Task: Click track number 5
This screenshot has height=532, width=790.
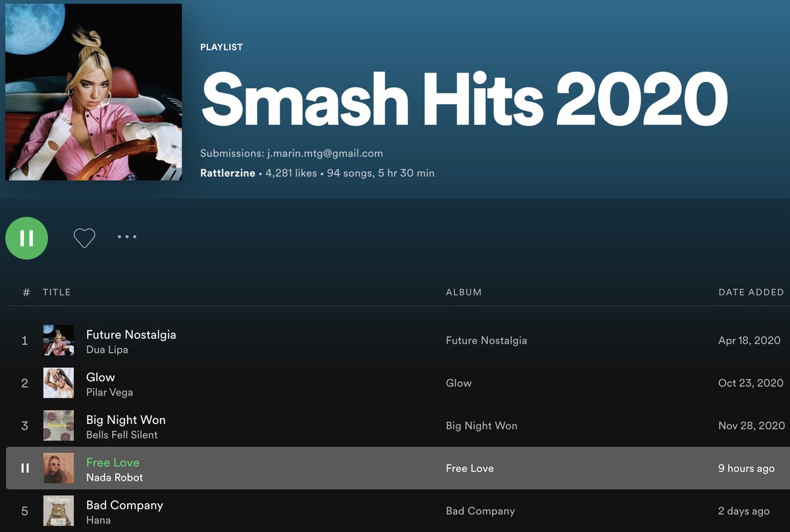Action: (x=25, y=511)
